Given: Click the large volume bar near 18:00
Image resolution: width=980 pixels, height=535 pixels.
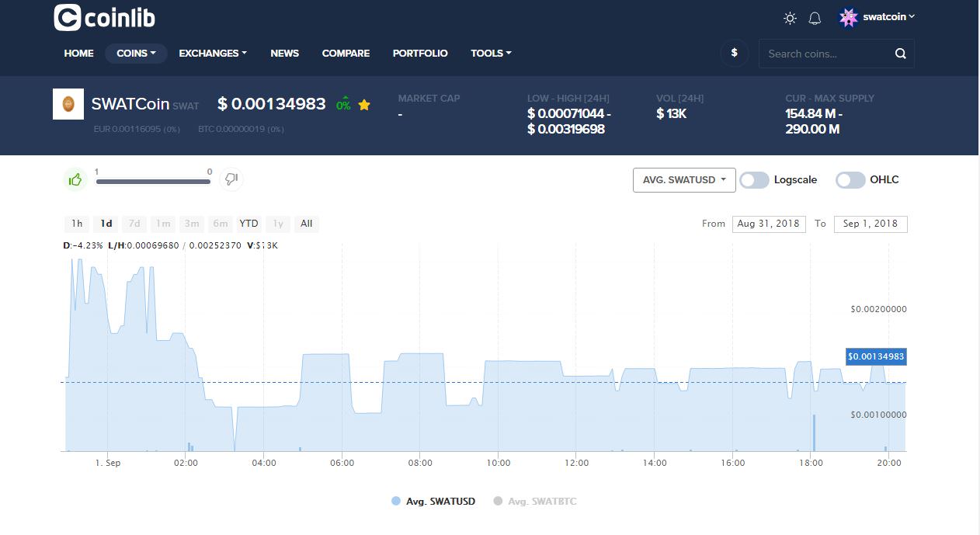Looking at the screenshot, I should 814,433.
